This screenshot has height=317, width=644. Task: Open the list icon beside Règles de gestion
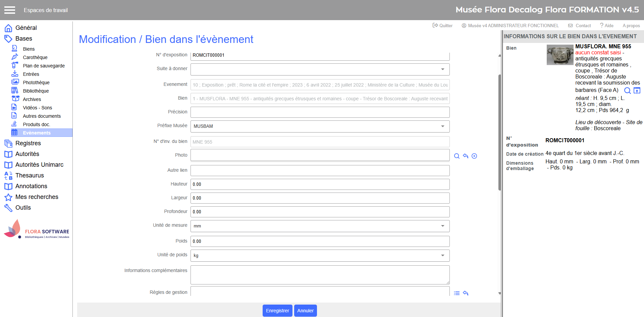coord(457,293)
